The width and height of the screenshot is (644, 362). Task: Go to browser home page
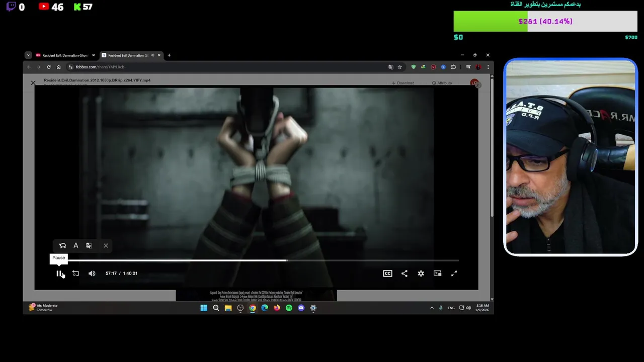(58, 67)
